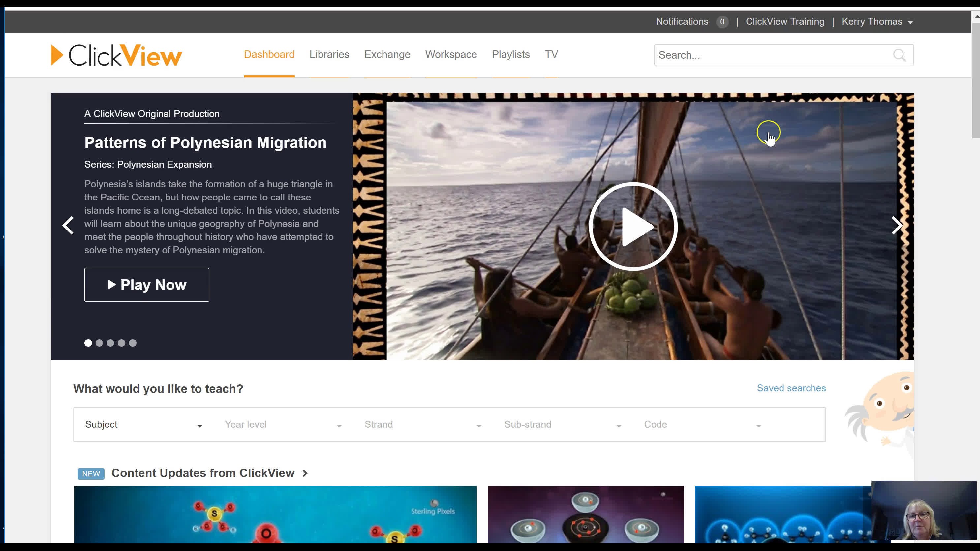Screen dimensions: 980x551
Task: Open the Year level dropdown
Action: pyautogui.click(x=284, y=425)
